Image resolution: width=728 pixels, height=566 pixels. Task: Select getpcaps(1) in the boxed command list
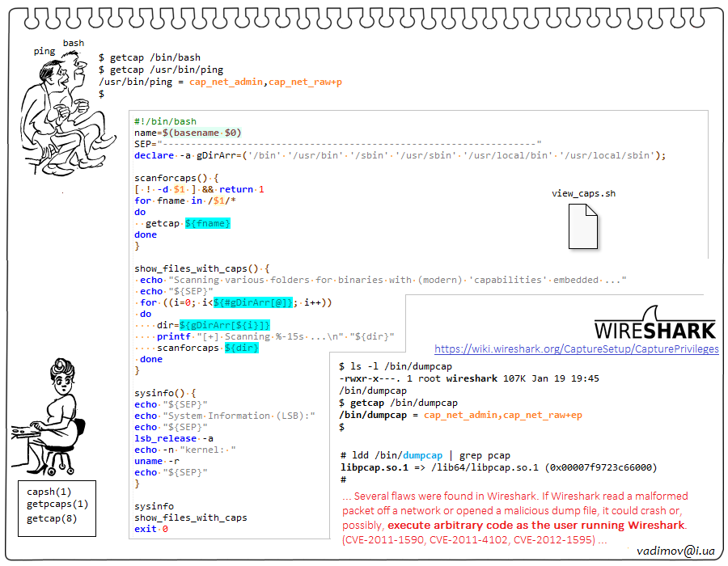(57, 505)
